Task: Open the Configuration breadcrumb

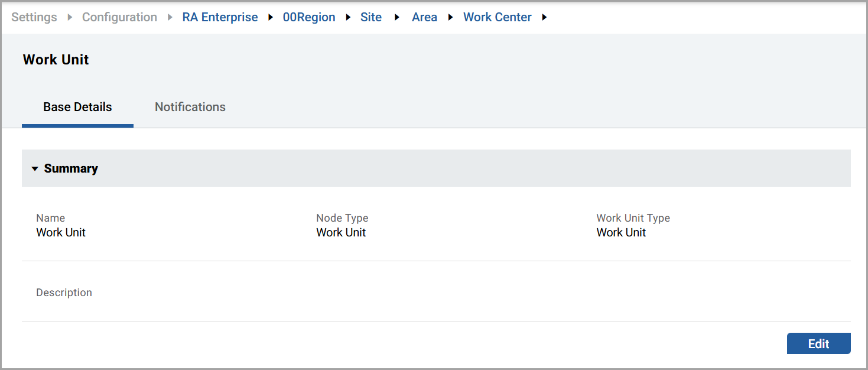Action: (119, 18)
